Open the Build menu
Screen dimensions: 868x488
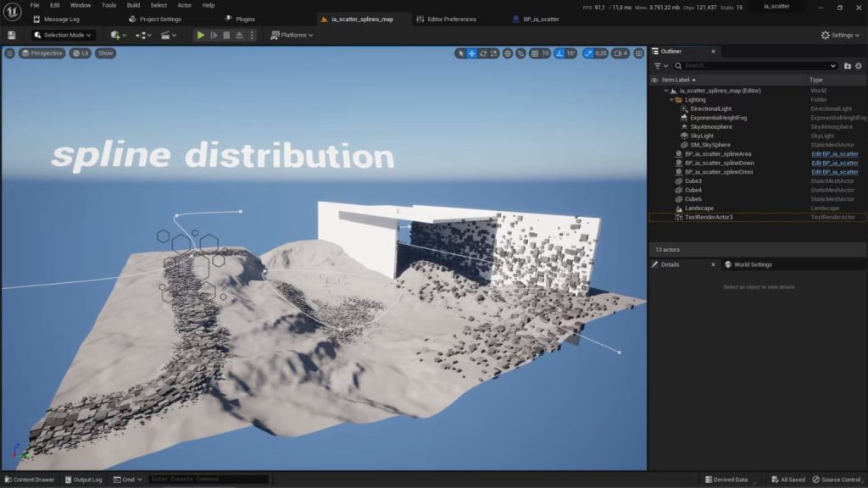click(133, 5)
